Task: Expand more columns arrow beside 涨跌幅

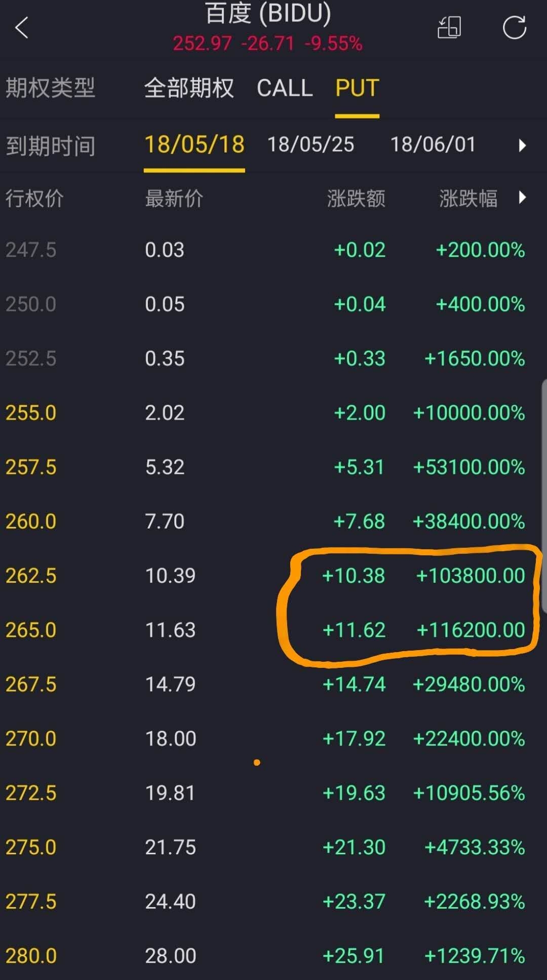Action: 522,198
